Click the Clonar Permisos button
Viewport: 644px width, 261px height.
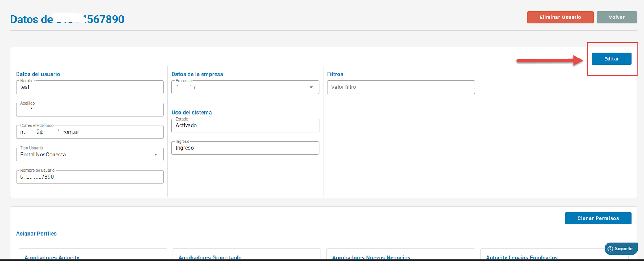(598, 218)
